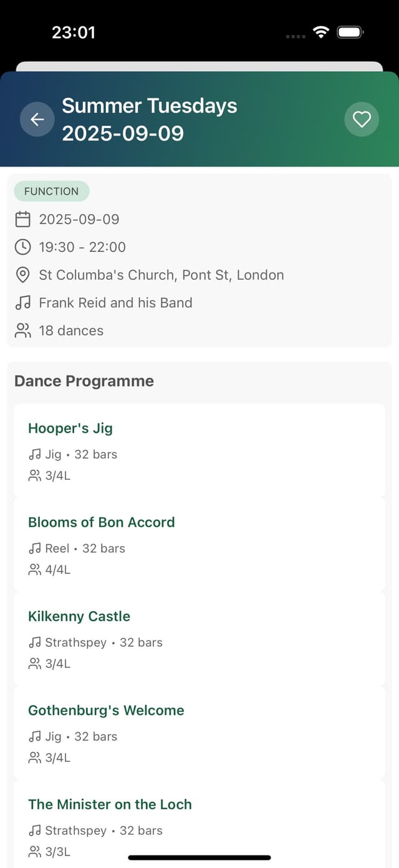Click the St Columba's Church venue address
399x868 pixels.
tap(161, 275)
